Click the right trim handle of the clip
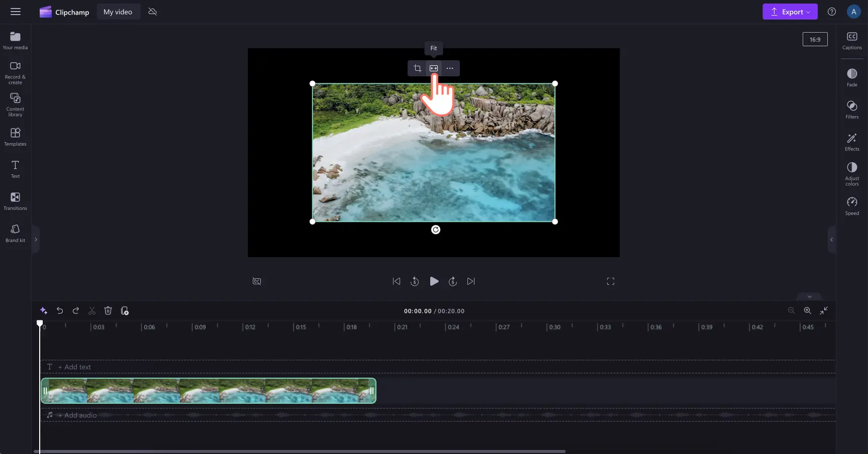Image resolution: width=868 pixels, height=454 pixels. point(372,391)
